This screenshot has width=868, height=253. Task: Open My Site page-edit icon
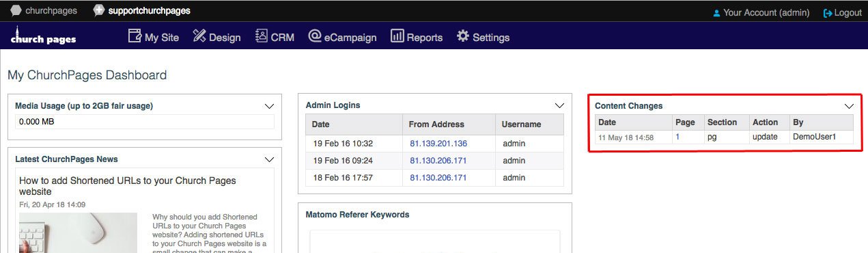[135, 36]
